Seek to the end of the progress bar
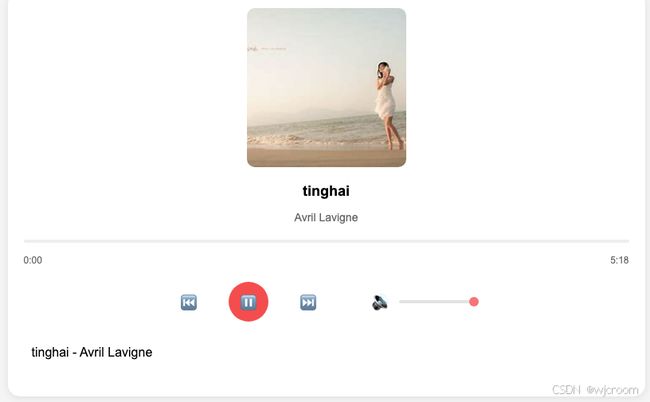 pyautogui.click(x=628, y=241)
